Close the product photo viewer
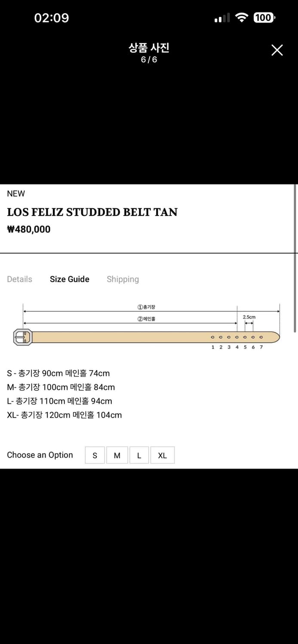Screen dimensions: 298x644 pyautogui.click(x=277, y=50)
